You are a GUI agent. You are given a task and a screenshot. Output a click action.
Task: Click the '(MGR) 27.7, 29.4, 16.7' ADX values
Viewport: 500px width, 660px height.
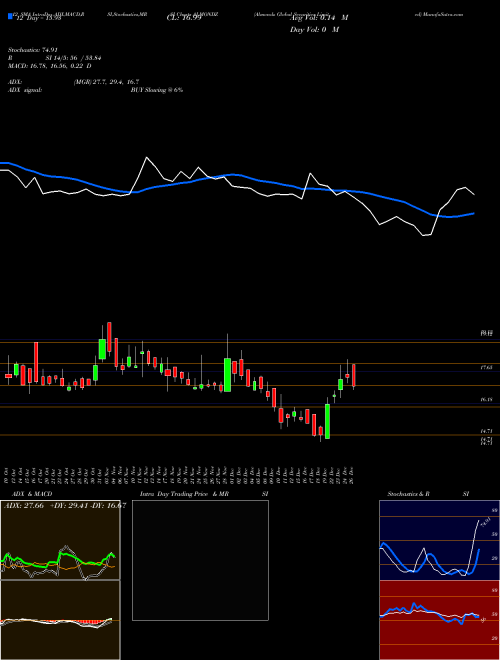(106, 82)
